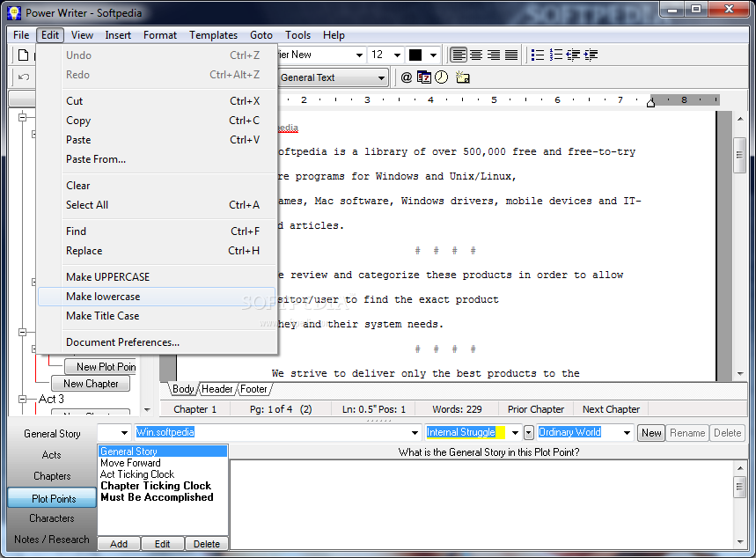Decrease the paragraph indent
This screenshot has width=756, height=558.
coord(573,55)
